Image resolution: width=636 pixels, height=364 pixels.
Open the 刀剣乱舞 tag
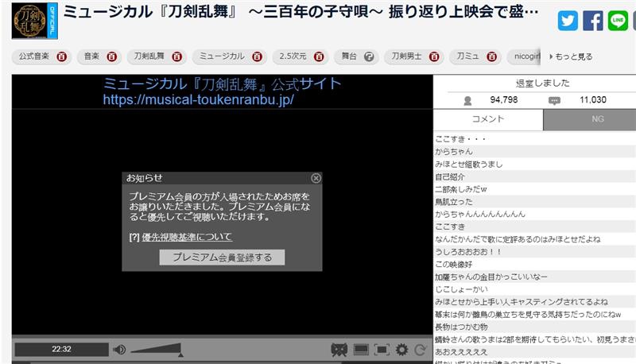[149, 56]
